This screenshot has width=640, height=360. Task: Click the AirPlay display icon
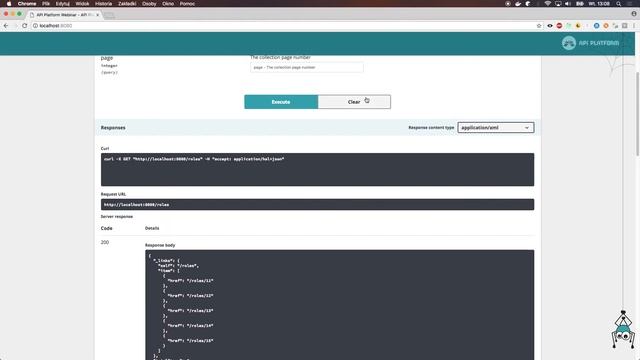[x=558, y=4]
